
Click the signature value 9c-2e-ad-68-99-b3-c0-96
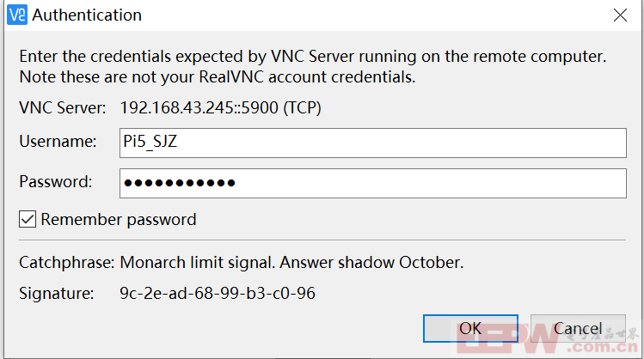point(218,293)
